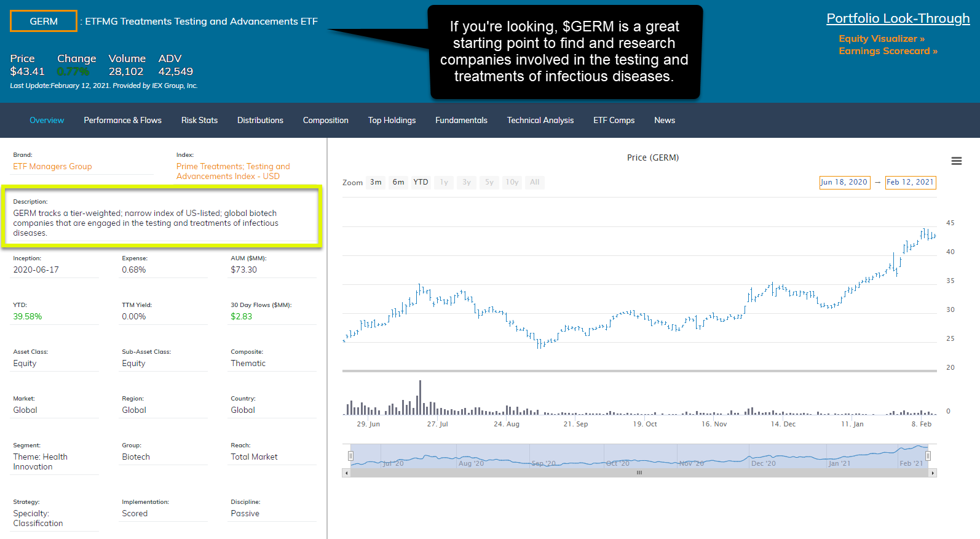This screenshot has height=539, width=980.
Task: Click the Sub-Asset Class value Equity
Action: (x=133, y=364)
